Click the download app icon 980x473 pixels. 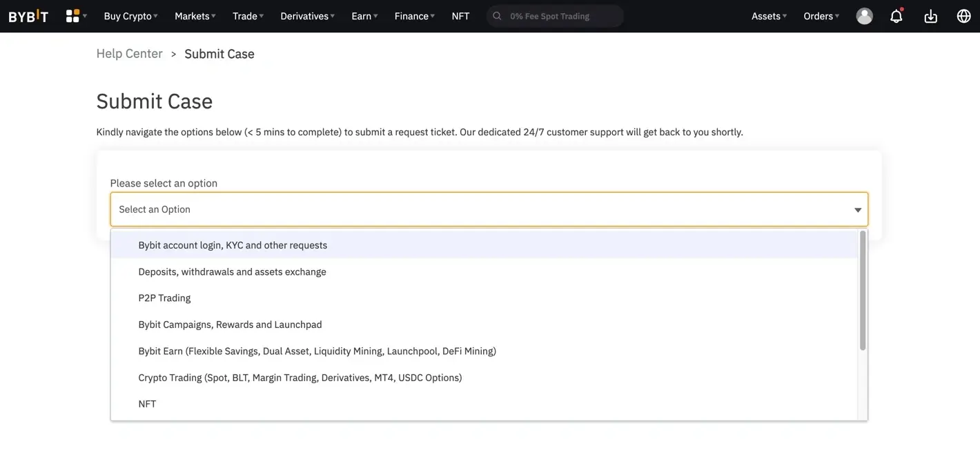931,16
